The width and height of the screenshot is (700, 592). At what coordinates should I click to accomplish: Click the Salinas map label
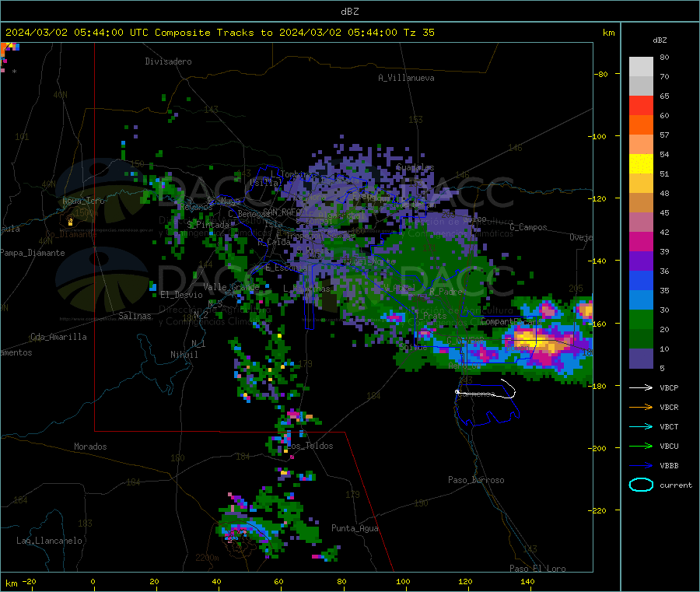click(x=135, y=316)
